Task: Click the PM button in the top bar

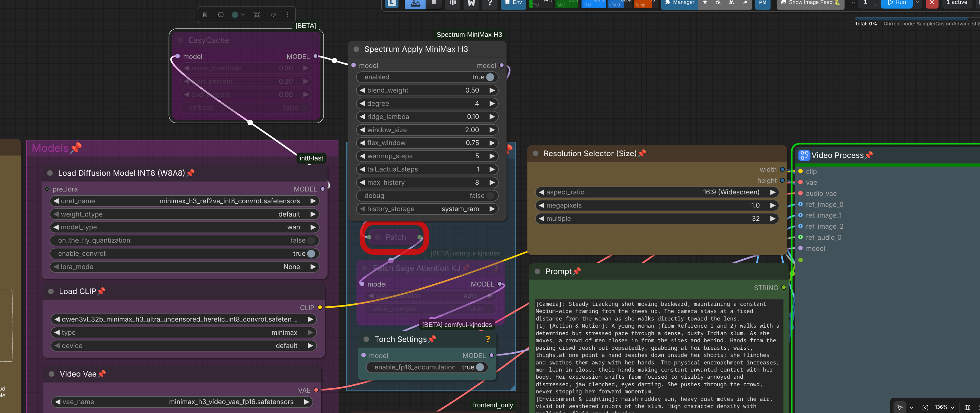Action: click(763, 3)
